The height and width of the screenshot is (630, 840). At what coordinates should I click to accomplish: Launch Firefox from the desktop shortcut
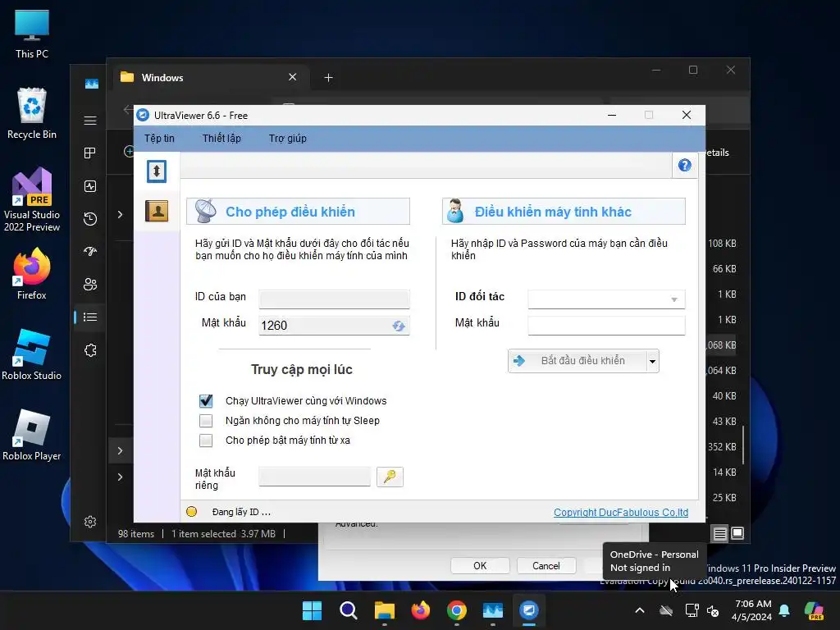tap(32, 274)
